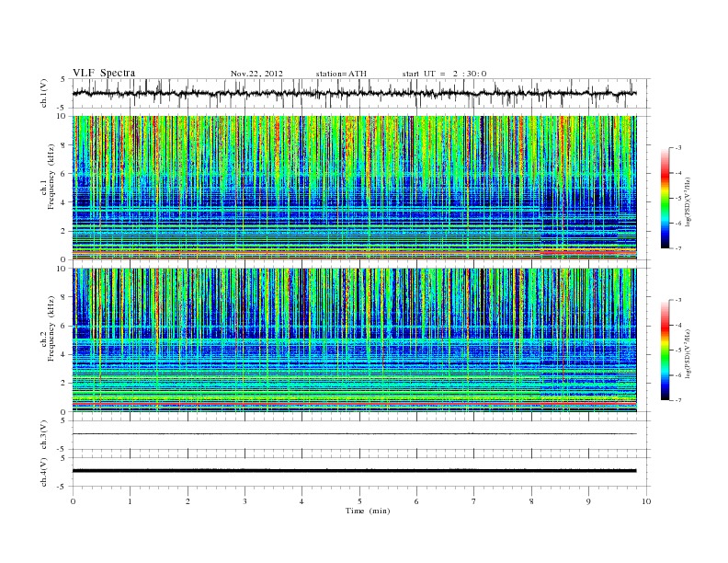
Task: Click the ch.2 PSD color scale bar
Action: click(665, 350)
